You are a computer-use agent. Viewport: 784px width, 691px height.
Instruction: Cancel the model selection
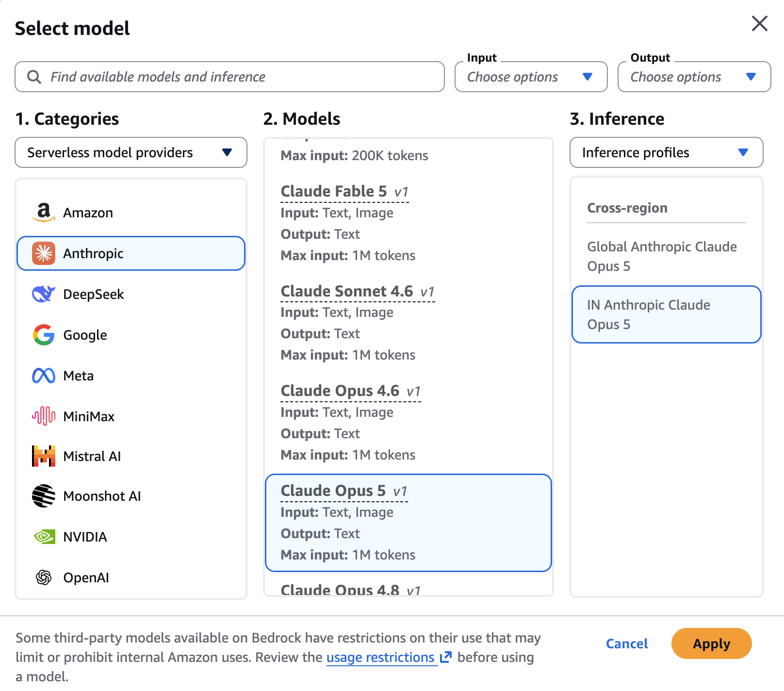(627, 643)
